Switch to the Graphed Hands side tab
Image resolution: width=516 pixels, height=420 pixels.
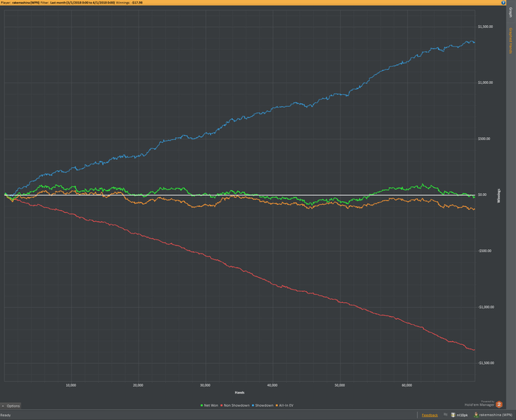click(511, 41)
